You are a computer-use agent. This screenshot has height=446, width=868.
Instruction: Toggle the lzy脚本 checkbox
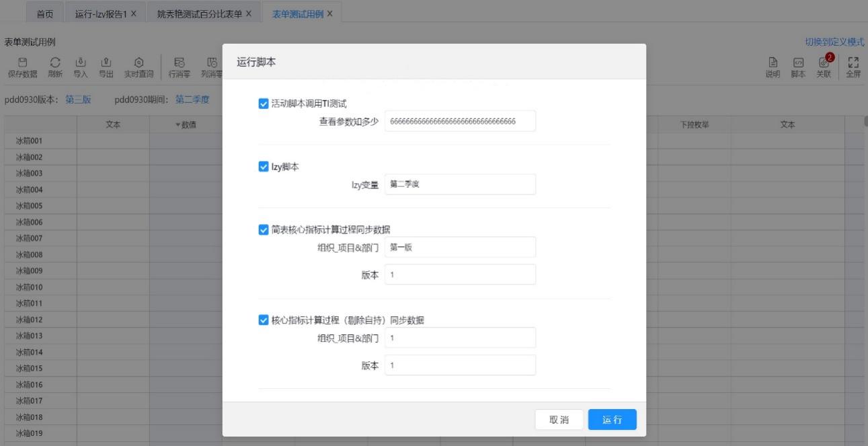(264, 168)
